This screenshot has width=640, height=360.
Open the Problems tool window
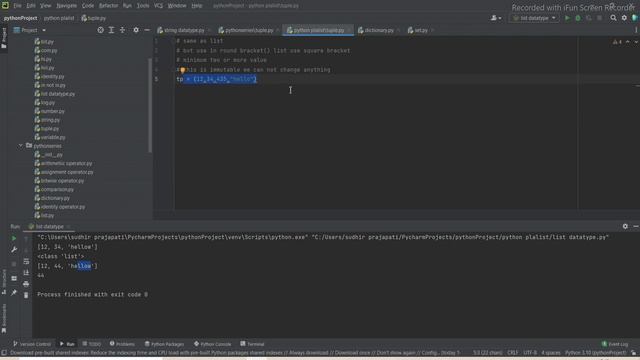point(122,344)
